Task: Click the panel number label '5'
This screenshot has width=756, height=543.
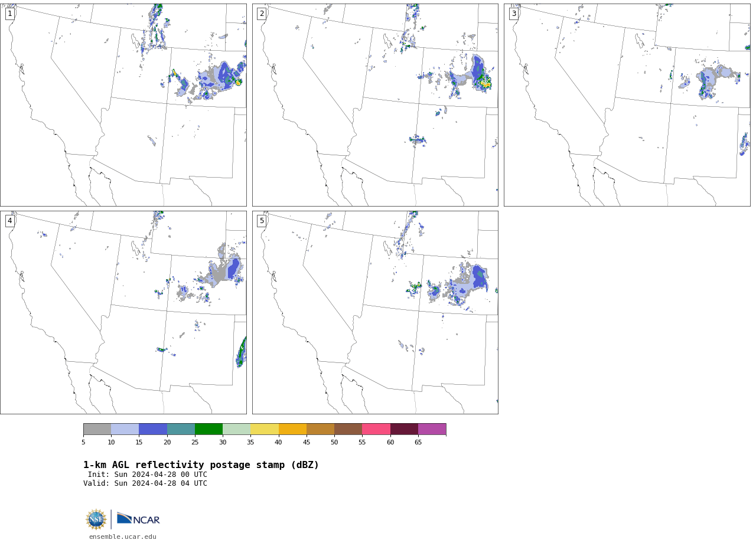Action: (262, 221)
